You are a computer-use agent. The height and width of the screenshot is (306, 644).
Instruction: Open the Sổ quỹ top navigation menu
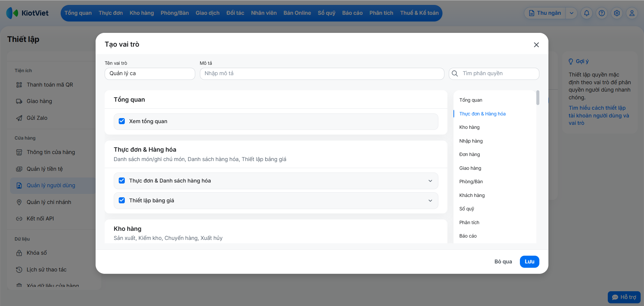327,13
